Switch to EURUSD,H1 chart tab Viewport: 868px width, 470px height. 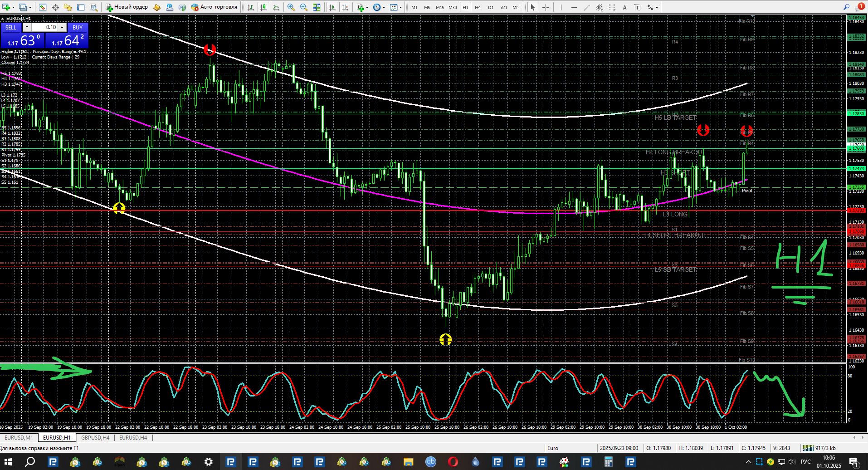coord(57,438)
